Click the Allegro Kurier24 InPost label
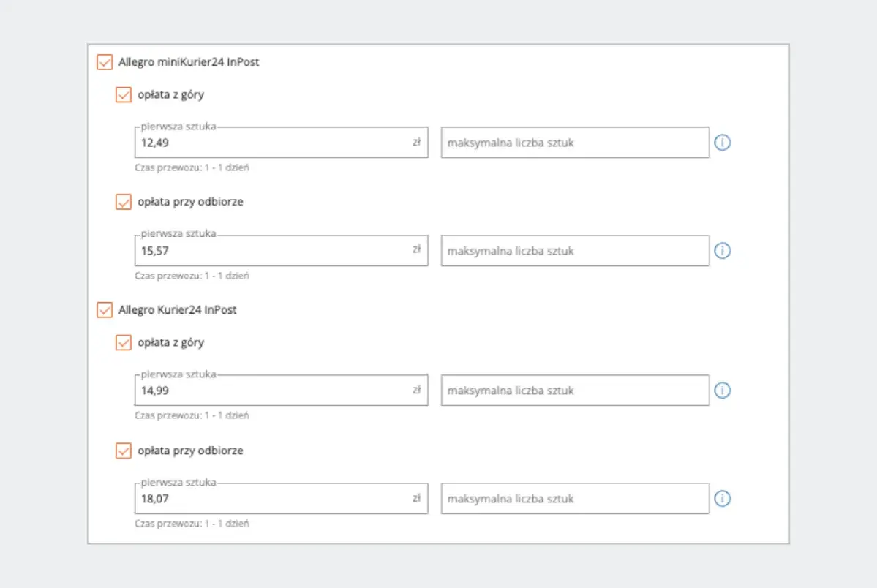877x588 pixels. pos(177,310)
